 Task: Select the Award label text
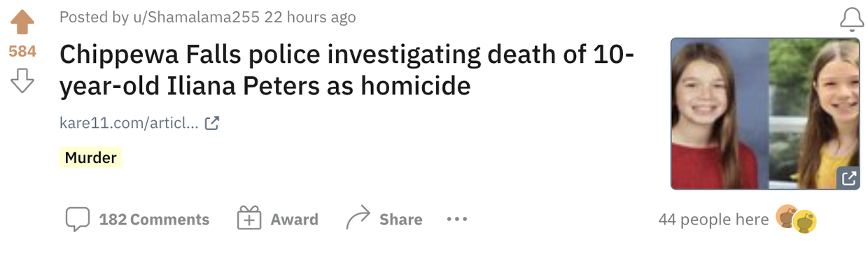pos(295,220)
